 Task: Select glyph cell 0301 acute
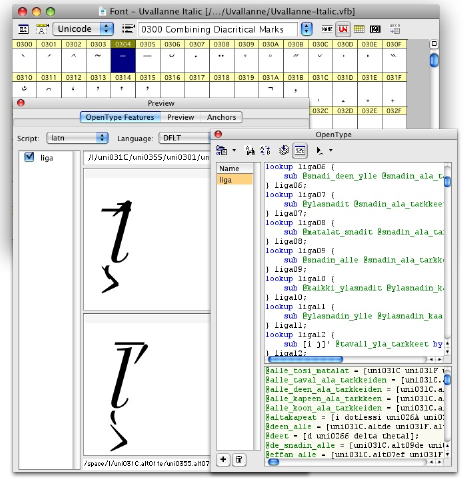pos(49,56)
